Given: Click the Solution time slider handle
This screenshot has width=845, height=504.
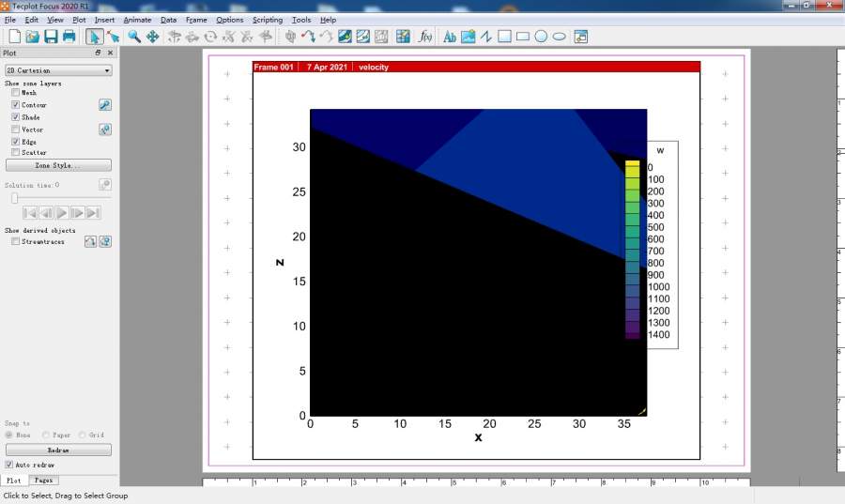Looking at the screenshot, I should coord(14,198).
